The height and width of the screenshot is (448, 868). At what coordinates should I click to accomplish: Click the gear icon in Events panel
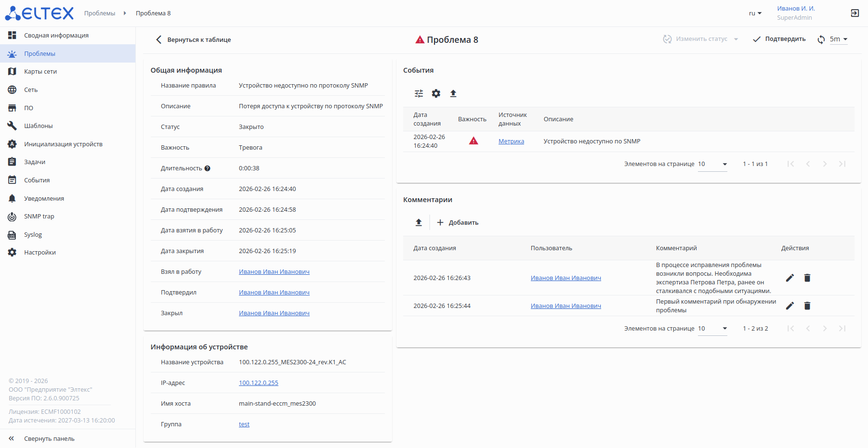[436, 93]
